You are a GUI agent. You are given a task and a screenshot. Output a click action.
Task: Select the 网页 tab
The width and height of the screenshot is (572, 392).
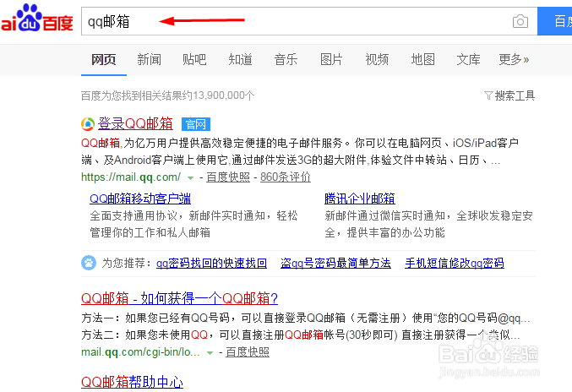click(104, 59)
